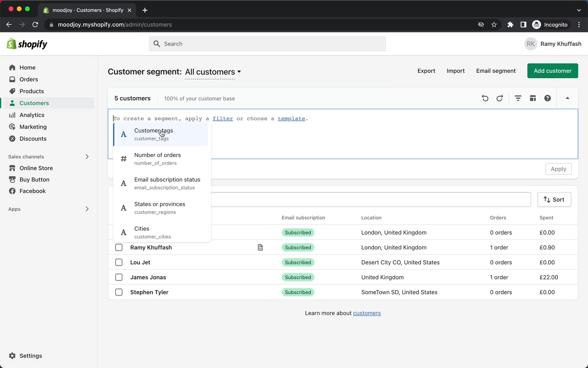588x368 pixels.
Task: Tick the checkbox for Stephen Tyler
Action: tap(119, 292)
